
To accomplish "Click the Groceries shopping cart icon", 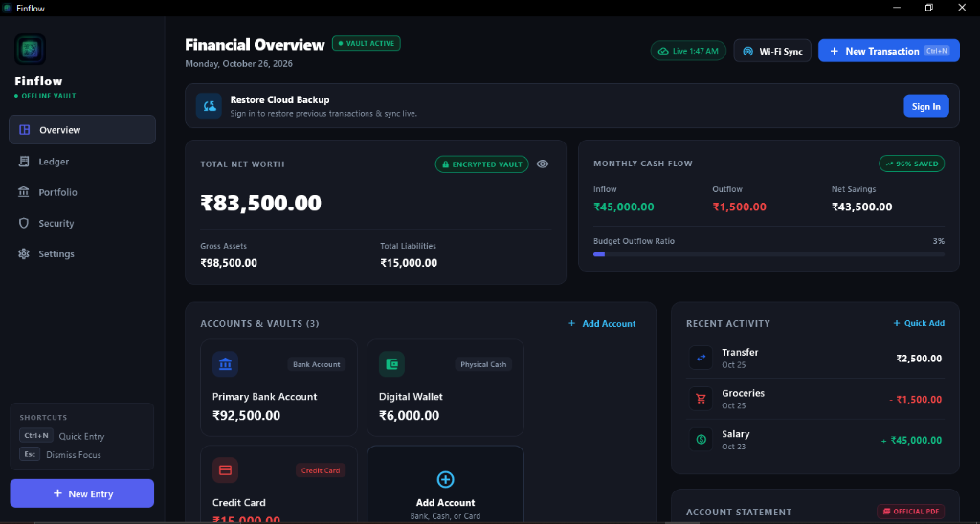I will (701, 399).
